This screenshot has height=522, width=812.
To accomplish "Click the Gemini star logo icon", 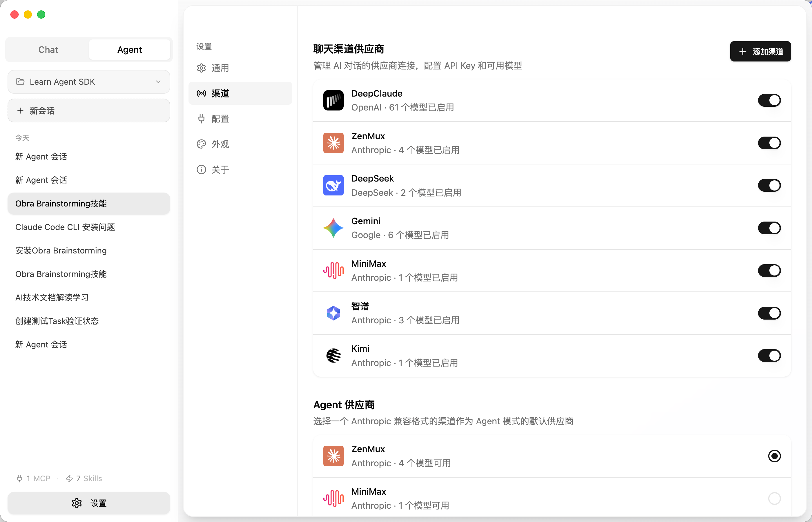I will pyautogui.click(x=333, y=228).
